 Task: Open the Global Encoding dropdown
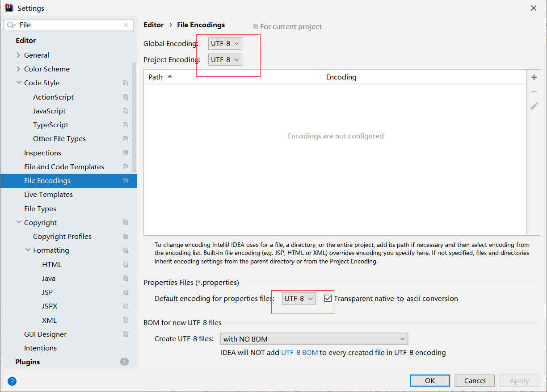tap(225, 44)
